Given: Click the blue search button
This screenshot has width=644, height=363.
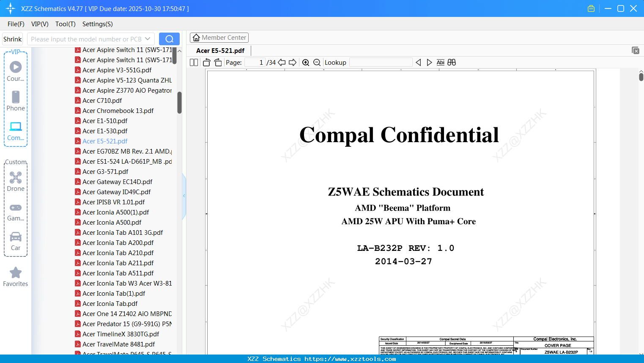Looking at the screenshot, I should (169, 39).
